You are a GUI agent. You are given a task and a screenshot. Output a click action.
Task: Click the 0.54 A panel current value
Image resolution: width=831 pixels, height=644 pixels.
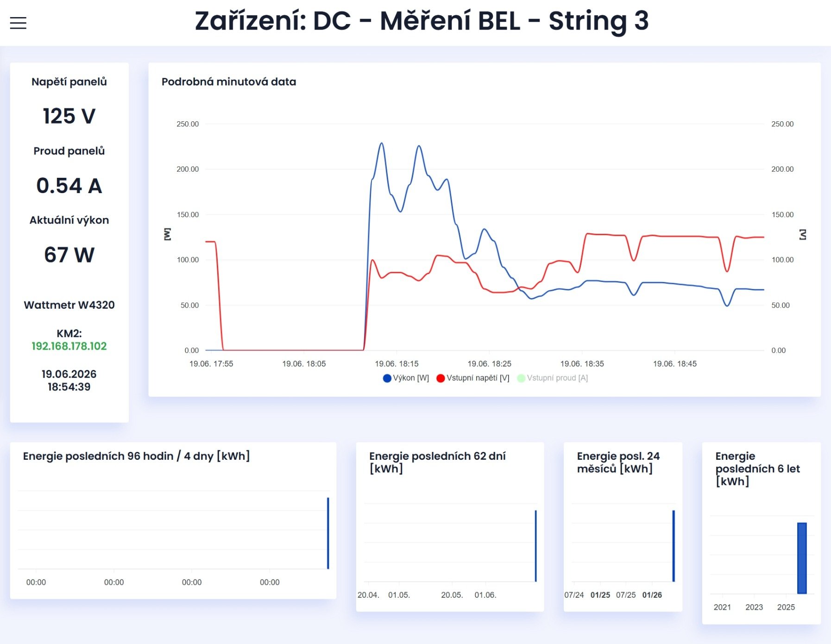pos(69,186)
